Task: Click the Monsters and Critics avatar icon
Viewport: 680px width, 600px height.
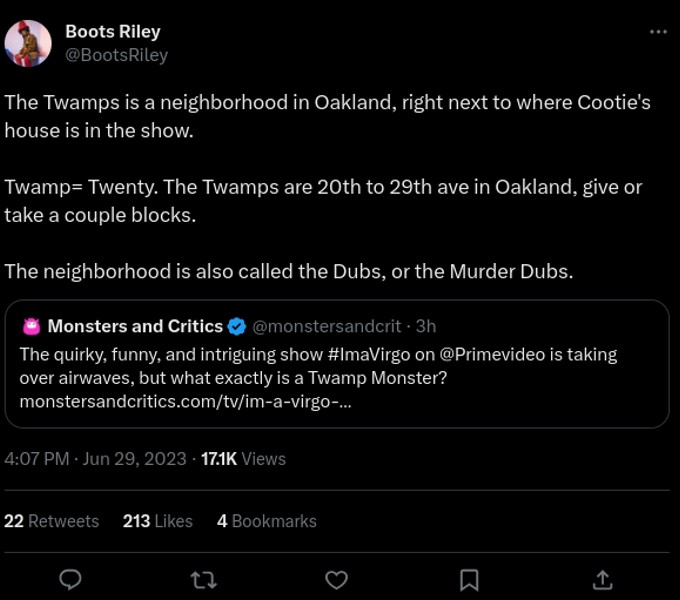Action: (x=30, y=326)
